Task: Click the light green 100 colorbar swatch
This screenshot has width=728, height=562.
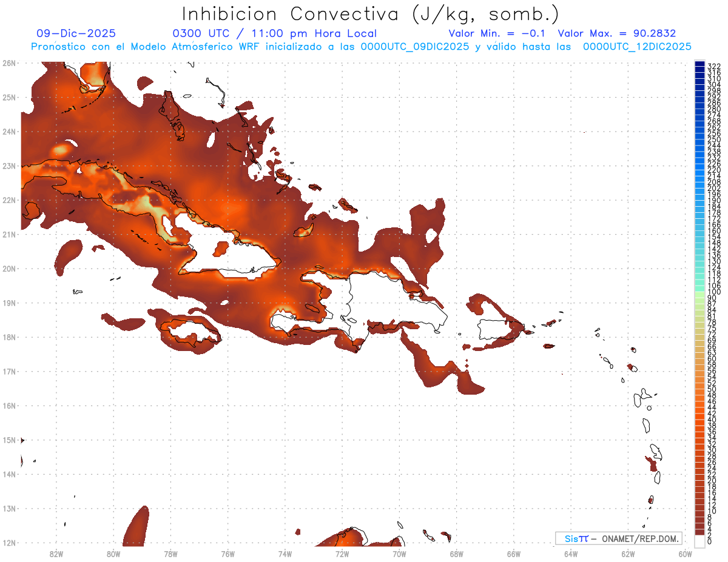Action: [699, 293]
